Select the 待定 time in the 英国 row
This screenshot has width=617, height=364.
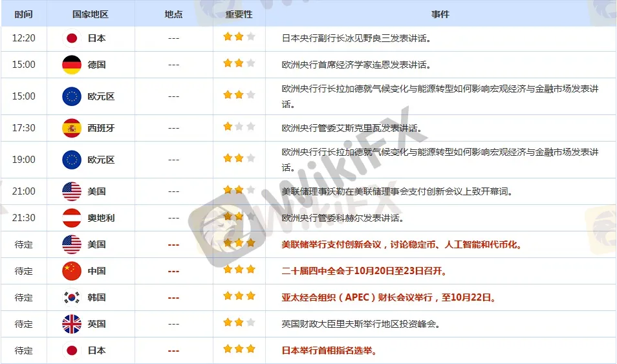tap(24, 325)
